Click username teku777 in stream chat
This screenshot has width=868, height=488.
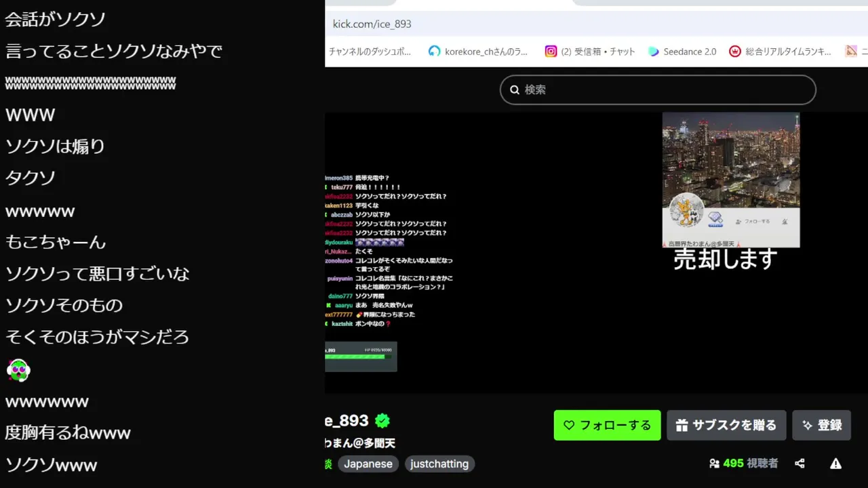pyautogui.click(x=342, y=187)
